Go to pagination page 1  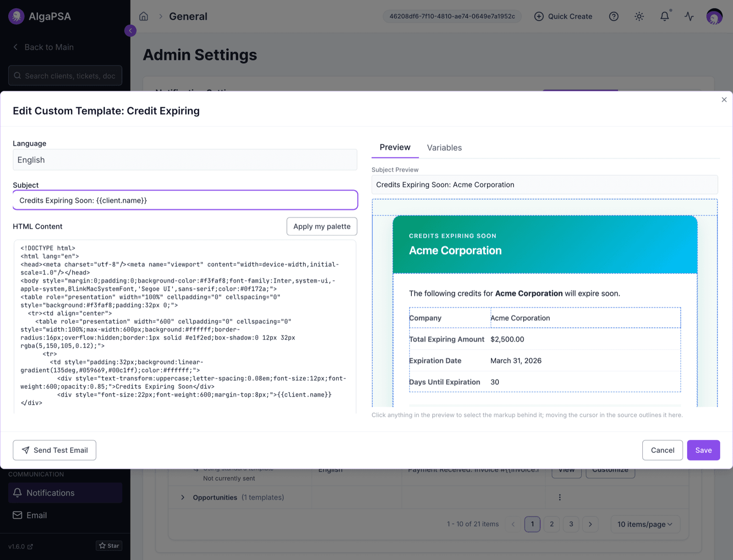[532, 524]
